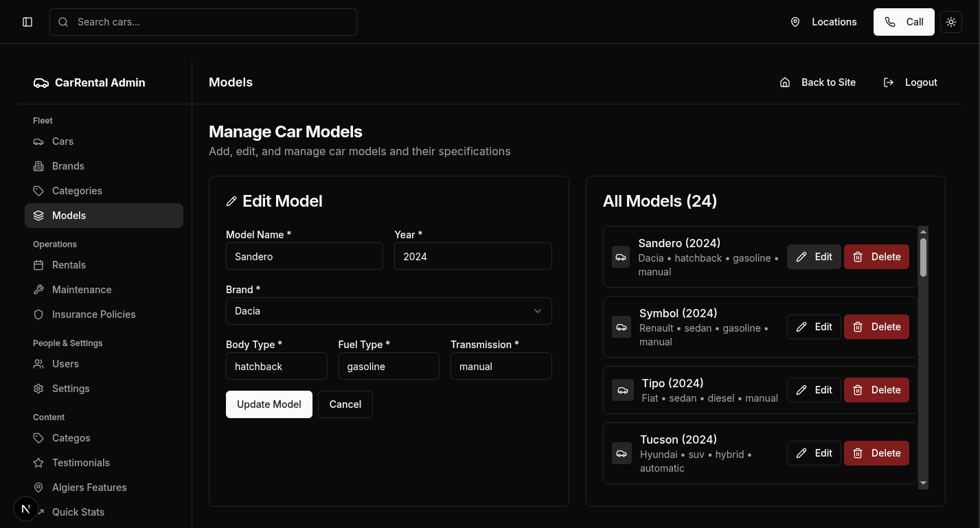Click the CarRental Admin car logo
Image resolution: width=980 pixels, height=528 pixels.
[41, 82]
